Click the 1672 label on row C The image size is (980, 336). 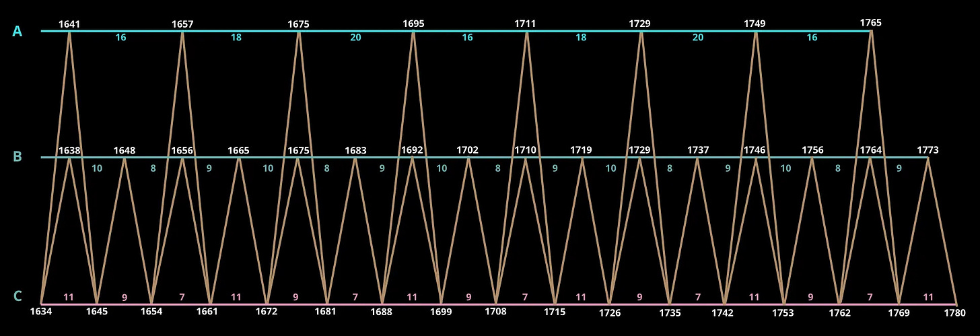pos(267,312)
